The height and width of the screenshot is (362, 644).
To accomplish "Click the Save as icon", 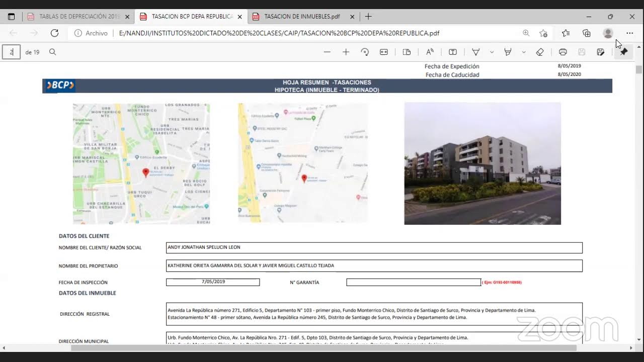I will pos(601,52).
